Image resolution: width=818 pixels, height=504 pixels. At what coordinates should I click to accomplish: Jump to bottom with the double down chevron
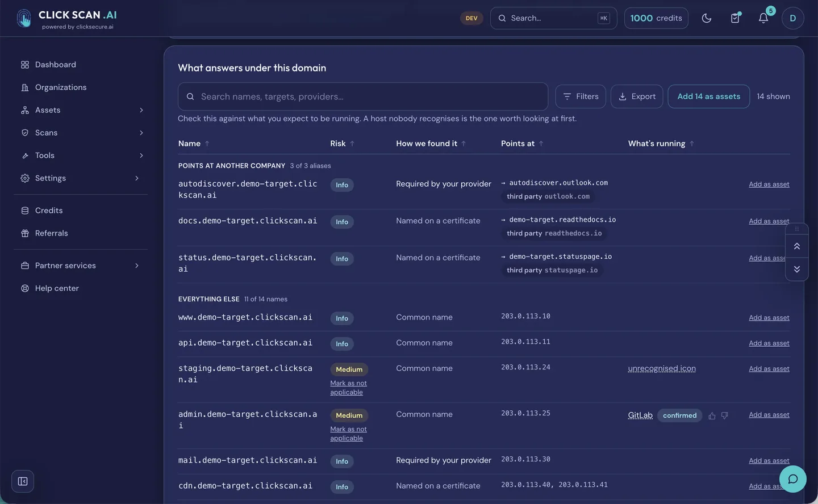pos(797,269)
